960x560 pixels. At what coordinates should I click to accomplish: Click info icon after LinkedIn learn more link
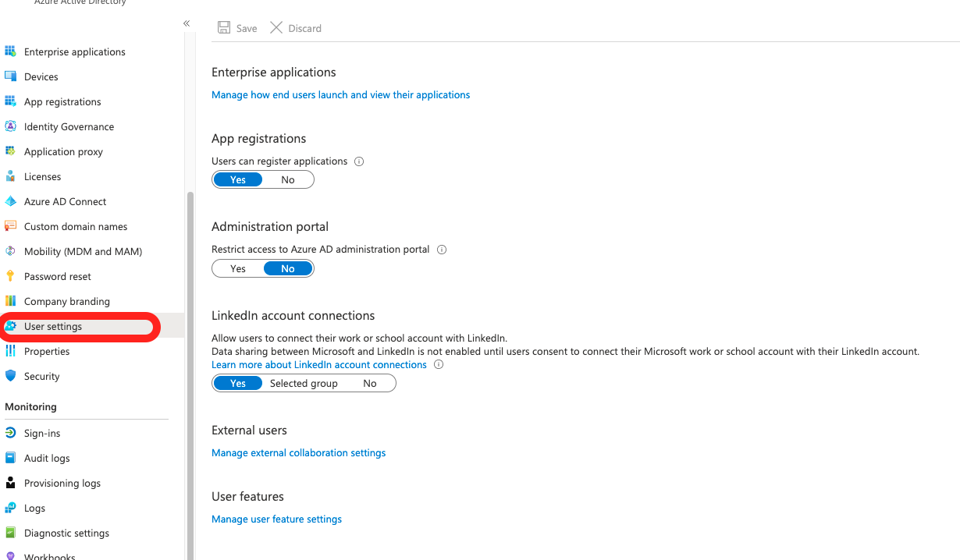pos(439,364)
